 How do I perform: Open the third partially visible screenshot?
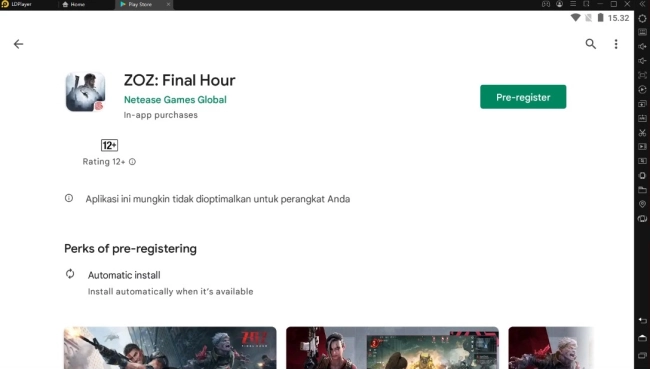pyautogui.click(x=551, y=348)
